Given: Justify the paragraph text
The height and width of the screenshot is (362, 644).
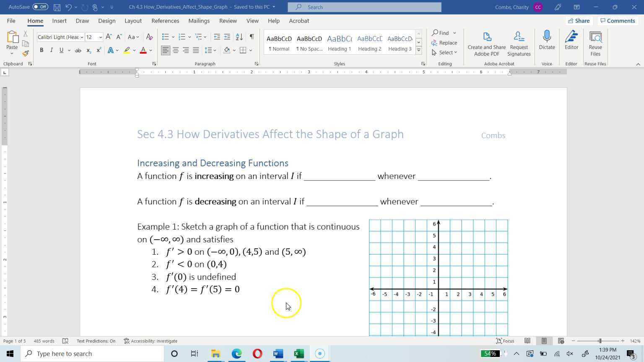Looking at the screenshot, I should tap(196, 50).
